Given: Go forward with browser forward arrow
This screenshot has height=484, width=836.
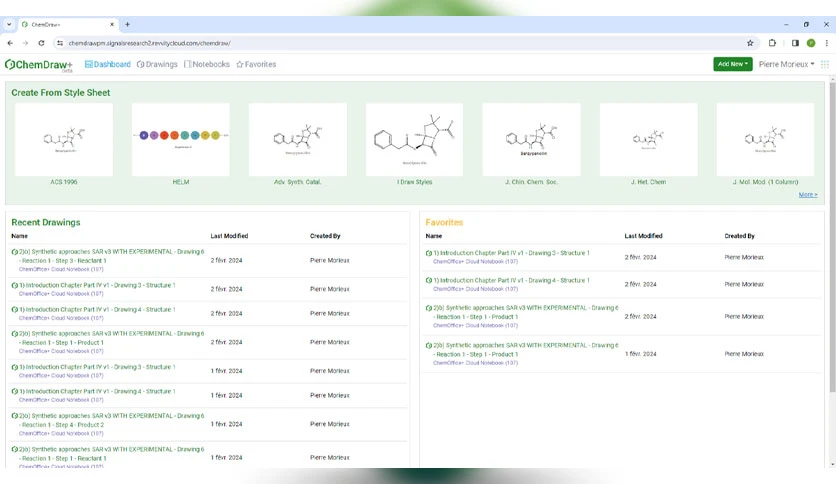Looking at the screenshot, I should [25, 43].
